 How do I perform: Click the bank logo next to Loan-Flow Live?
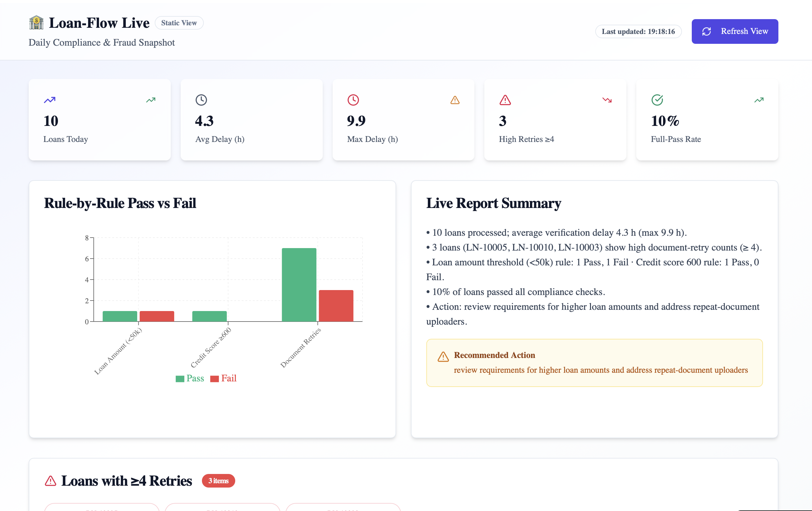(x=36, y=23)
